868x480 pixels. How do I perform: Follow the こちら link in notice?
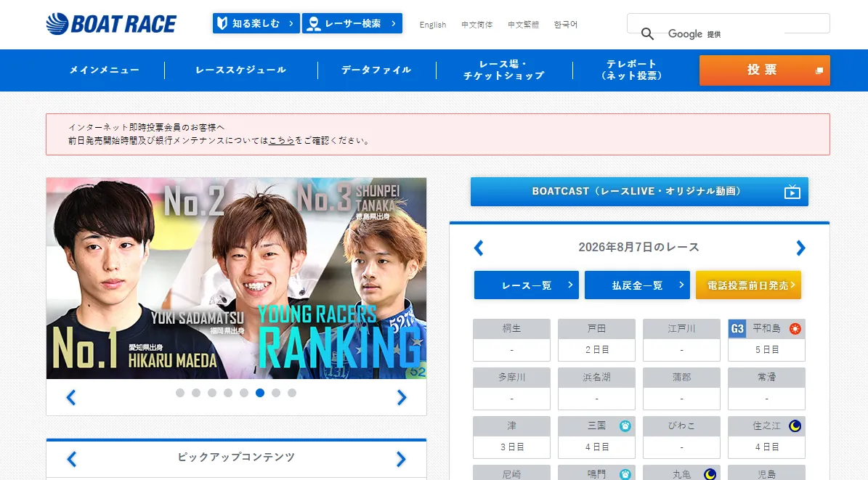pos(281,141)
